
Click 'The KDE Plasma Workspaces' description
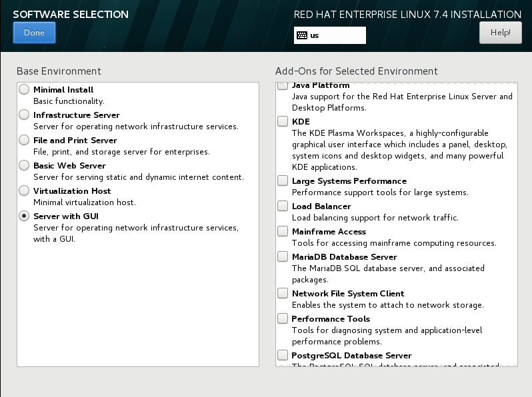tap(400, 150)
